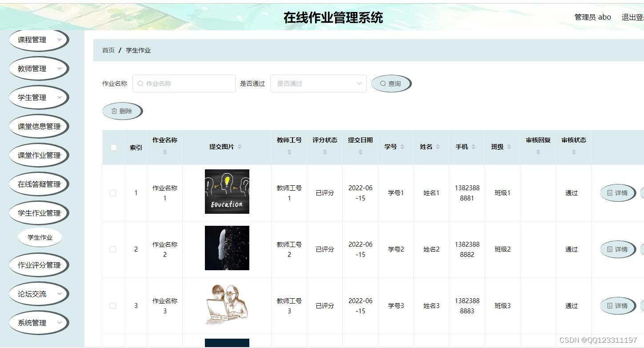Open the laptop sketch thumbnail in row 3
Image resolution: width=644 pixels, height=348 pixels.
click(227, 304)
